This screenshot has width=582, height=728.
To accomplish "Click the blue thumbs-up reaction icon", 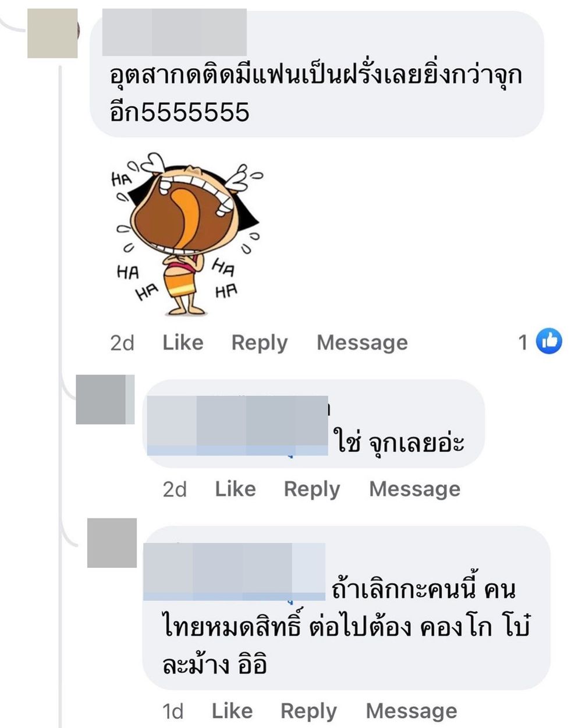I will 549,341.
